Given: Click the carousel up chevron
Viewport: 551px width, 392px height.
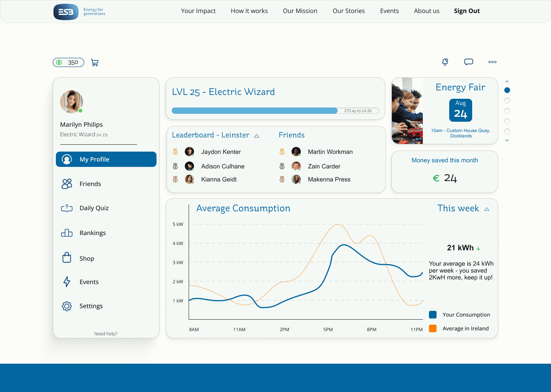Looking at the screenshot, I should [507, 82].
